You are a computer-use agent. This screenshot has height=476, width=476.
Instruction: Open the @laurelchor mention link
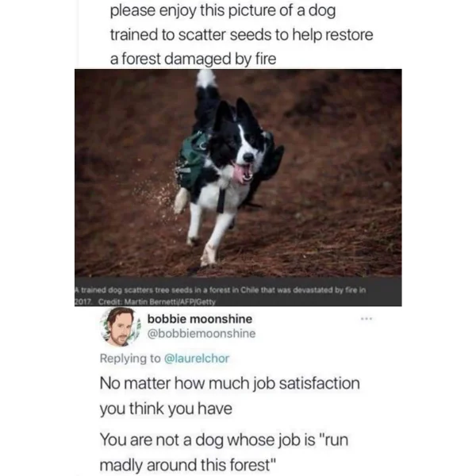point(197,359)
